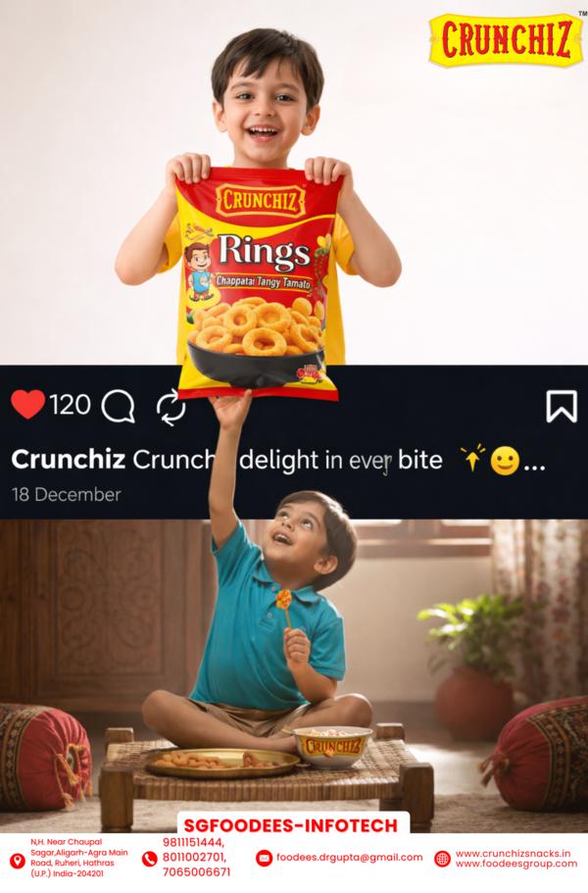This screenshot has height=893, width=588.
Task: Click the SGFOODEES-INFOTECH label
Action: coord(290,825)
